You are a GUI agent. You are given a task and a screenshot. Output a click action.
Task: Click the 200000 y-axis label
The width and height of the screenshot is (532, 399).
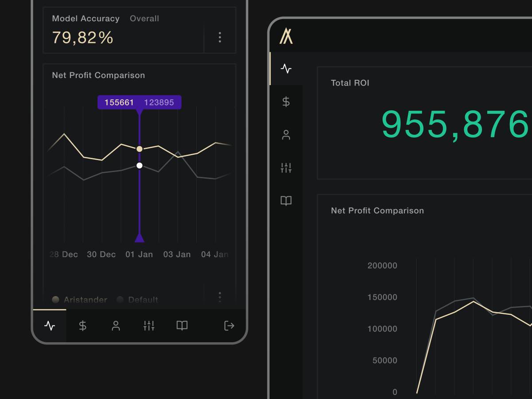[383, 266]
